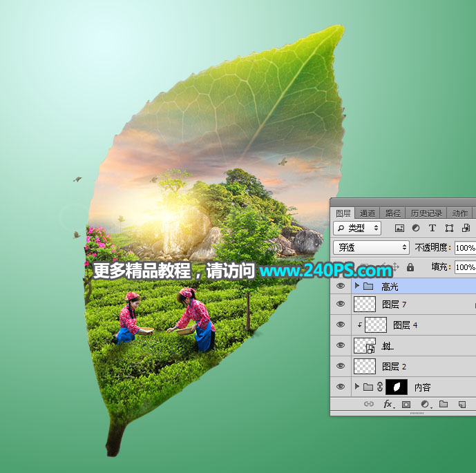The width and height of the screenshot is (476, 473).
Task: Filter layers by smart object icon
Action: [x=466, y=228]
